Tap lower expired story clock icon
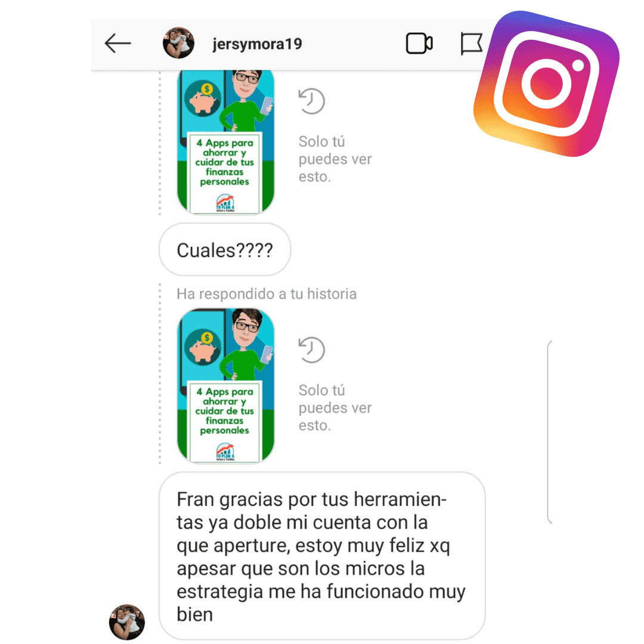Image resolution: width=644 pixels, height=644 pixels. click(311, 350)
